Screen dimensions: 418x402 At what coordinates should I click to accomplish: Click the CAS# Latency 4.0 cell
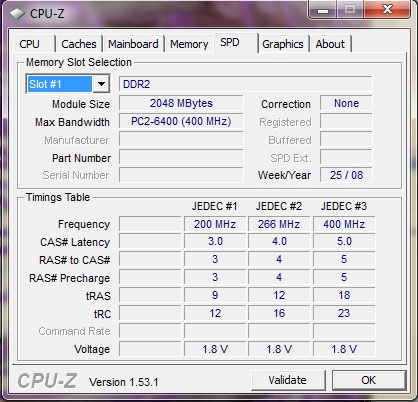pos(279,241)
